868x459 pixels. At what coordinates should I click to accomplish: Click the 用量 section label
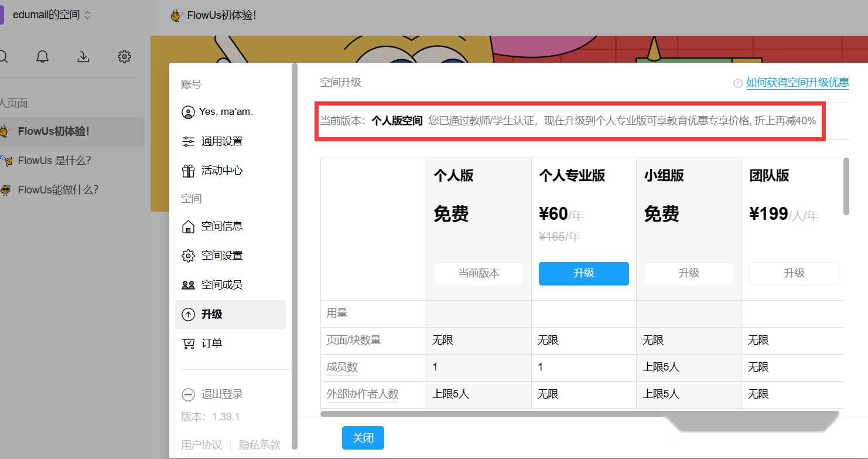(337, 313)
